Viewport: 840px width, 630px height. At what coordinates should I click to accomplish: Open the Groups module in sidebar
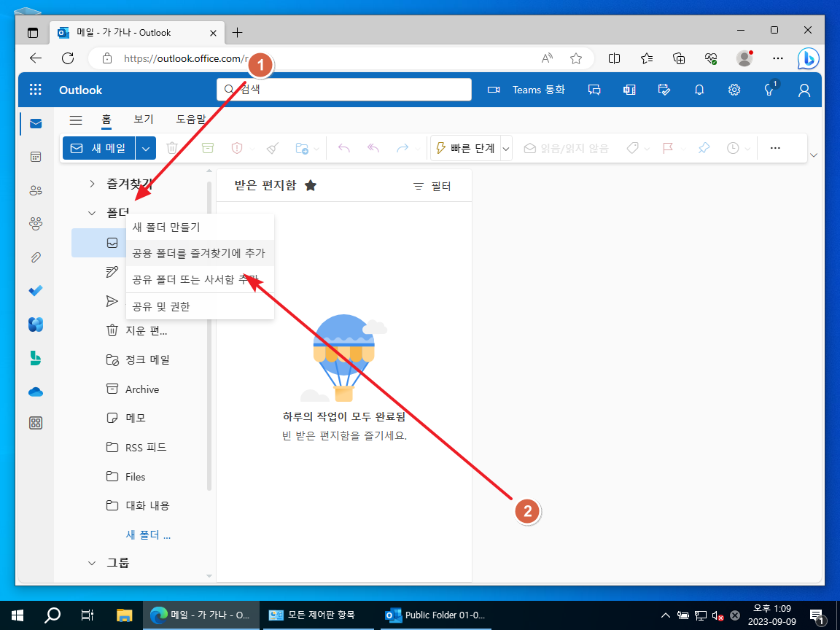tap(36, 223)
